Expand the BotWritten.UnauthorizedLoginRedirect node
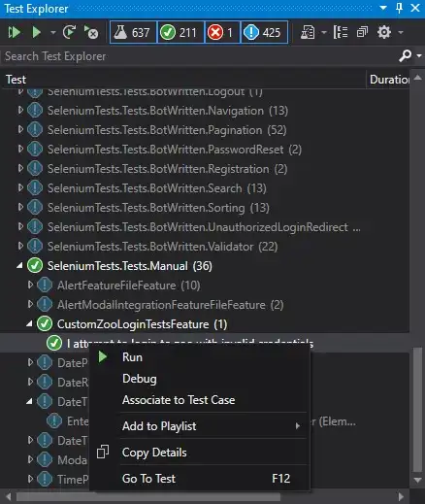 [x=20, y=226]
